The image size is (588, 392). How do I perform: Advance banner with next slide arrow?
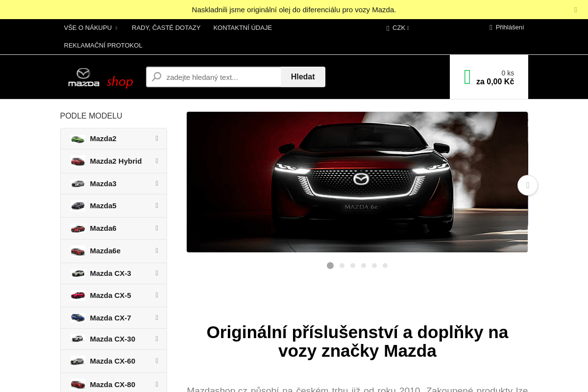coord(528,185)
